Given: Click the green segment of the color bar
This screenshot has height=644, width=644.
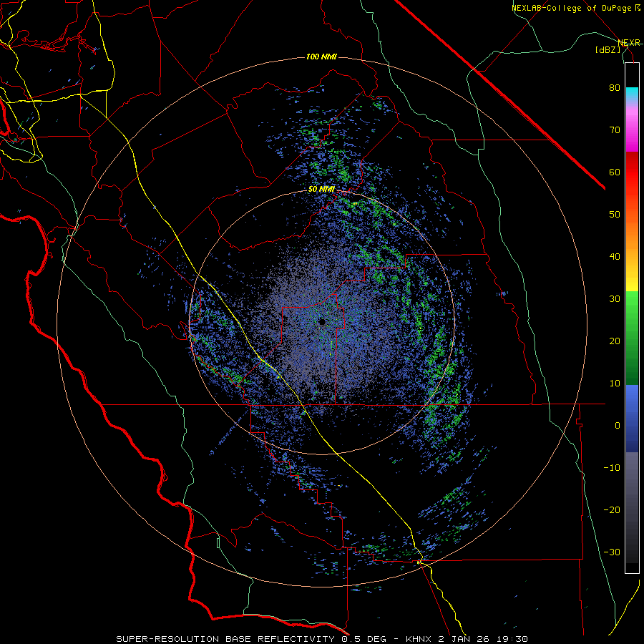Looking at the screenshot, I should pyautogui.click(x=632, y=338).
